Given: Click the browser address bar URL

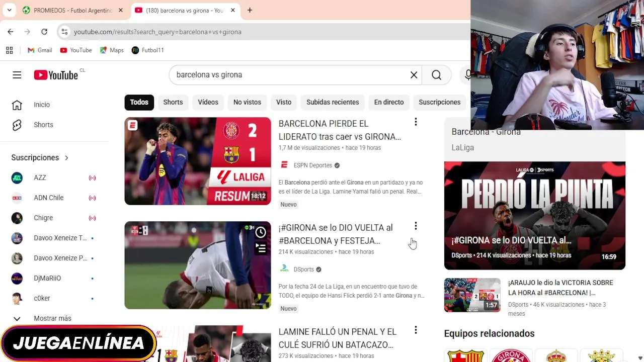Looking at the screenshot, I should 157,32.
